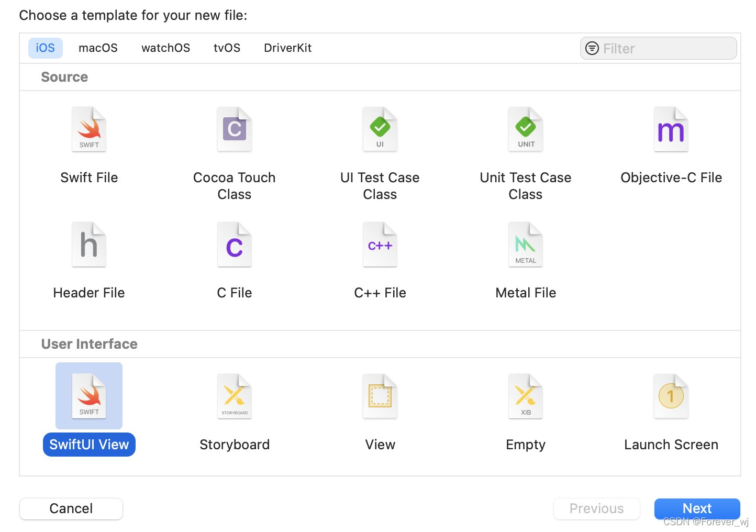Select the Unit Test Case Class icon
Image resolution: width=756 pixels, height=532 pixels.
coord(526,129)
